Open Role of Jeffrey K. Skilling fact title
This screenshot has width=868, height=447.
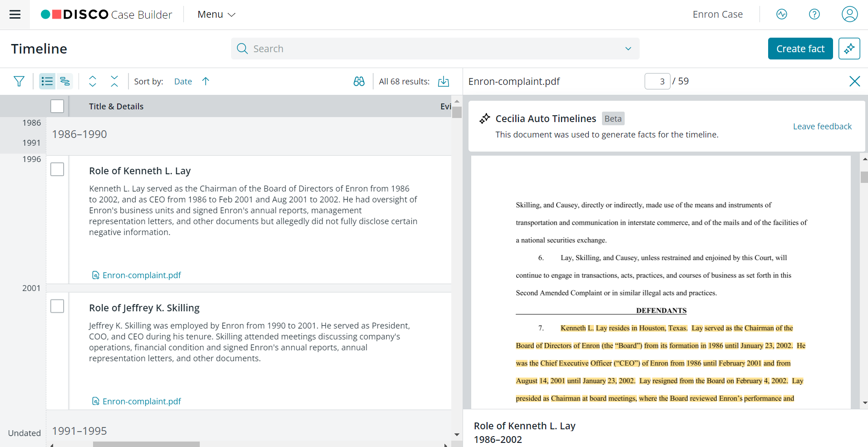tap(144, 308)
